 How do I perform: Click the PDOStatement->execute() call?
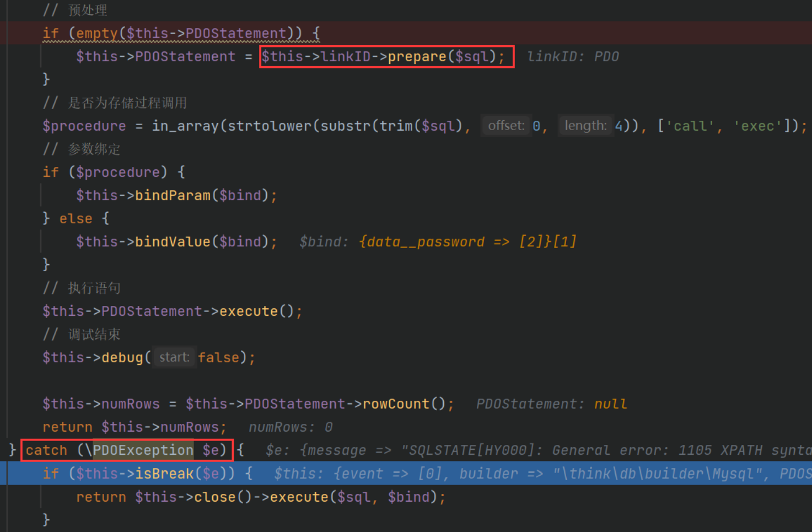(172, 310)
